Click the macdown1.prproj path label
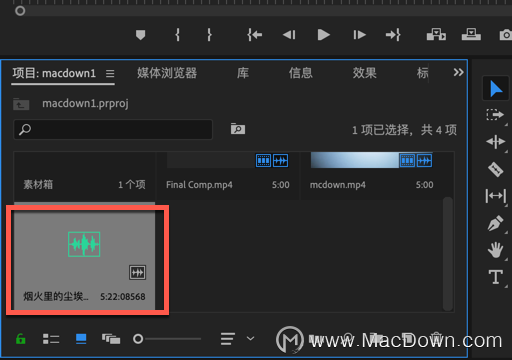This screenshot has height=360, width=512. click(x=85, y=104)
